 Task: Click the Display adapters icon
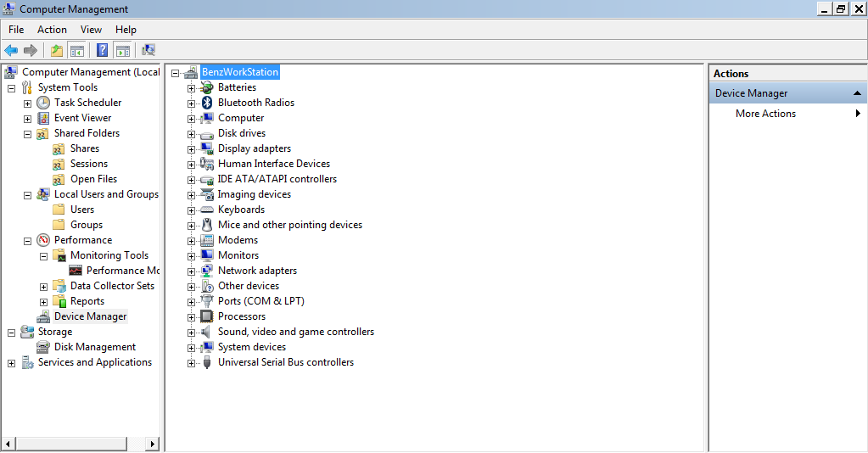(x=207, y=148)
